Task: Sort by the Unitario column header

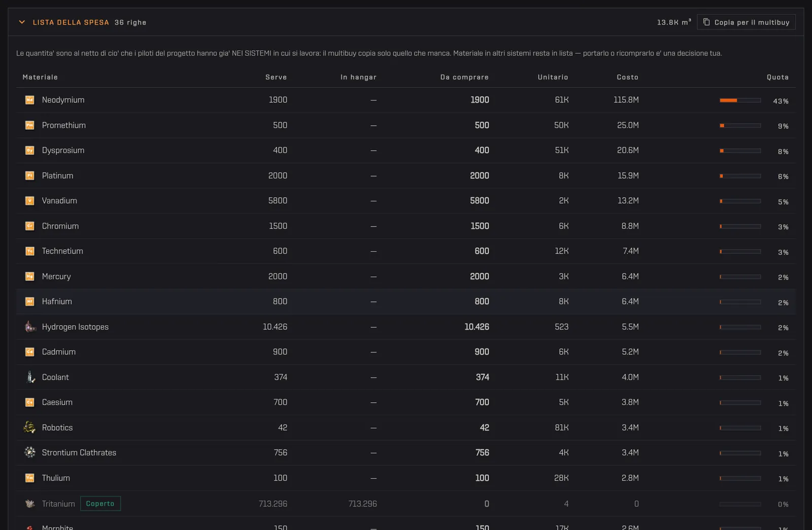Action: (x=553, y=77)
